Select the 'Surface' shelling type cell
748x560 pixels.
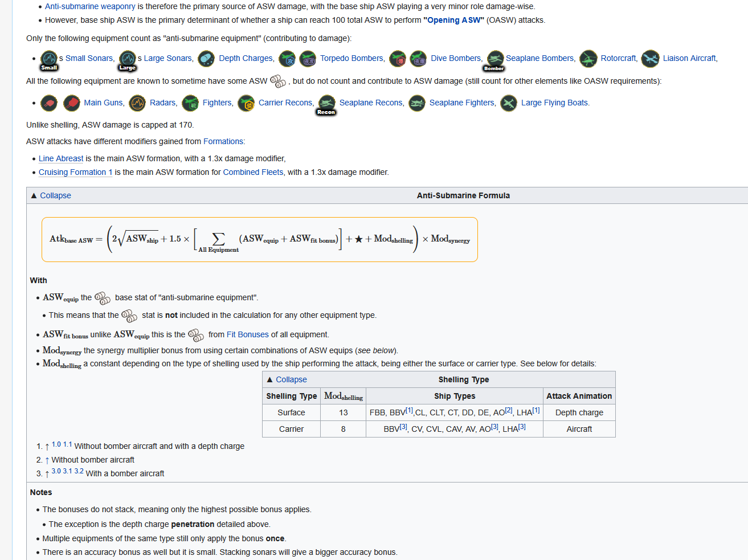coord(291,412)
